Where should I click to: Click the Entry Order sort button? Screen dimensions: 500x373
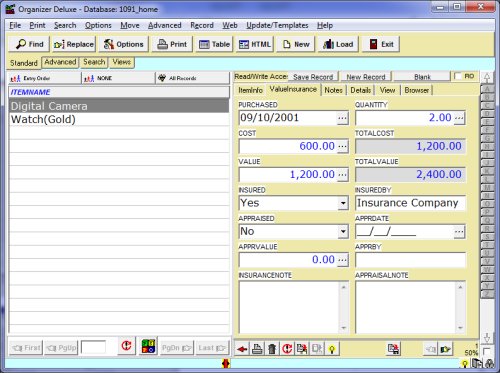45,78
